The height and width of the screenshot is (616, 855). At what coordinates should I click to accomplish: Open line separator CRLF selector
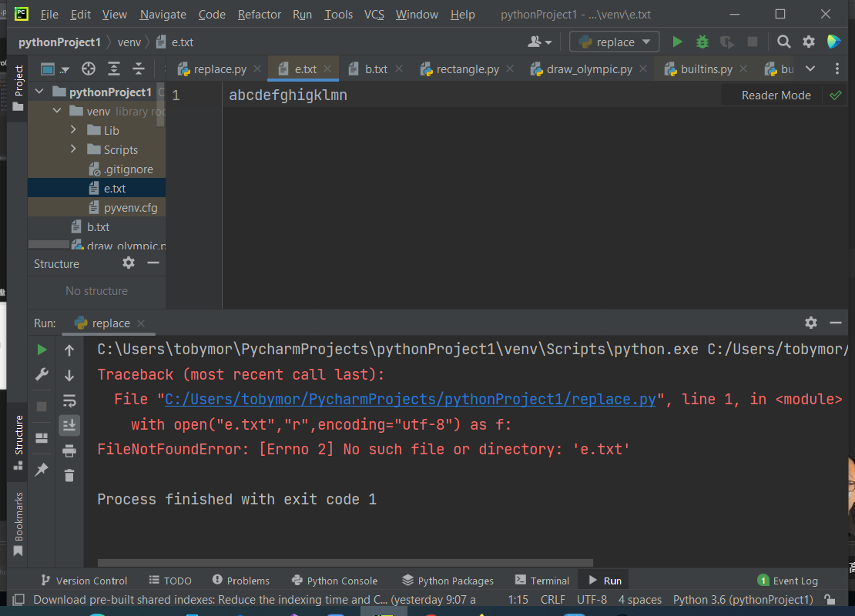[552, 600]
